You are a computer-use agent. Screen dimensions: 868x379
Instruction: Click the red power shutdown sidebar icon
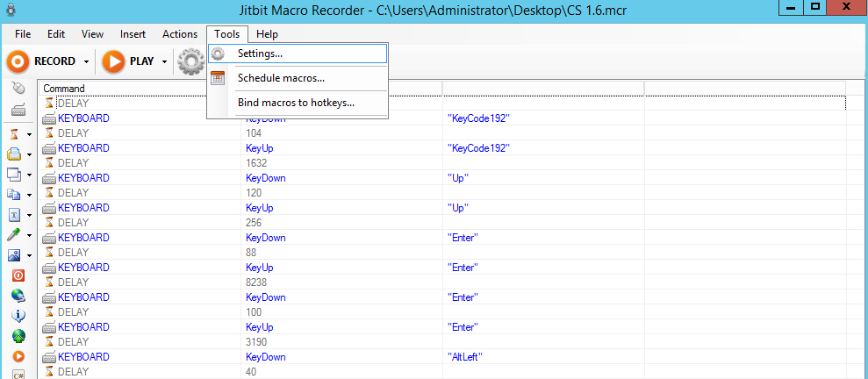(x=18, y=275)
